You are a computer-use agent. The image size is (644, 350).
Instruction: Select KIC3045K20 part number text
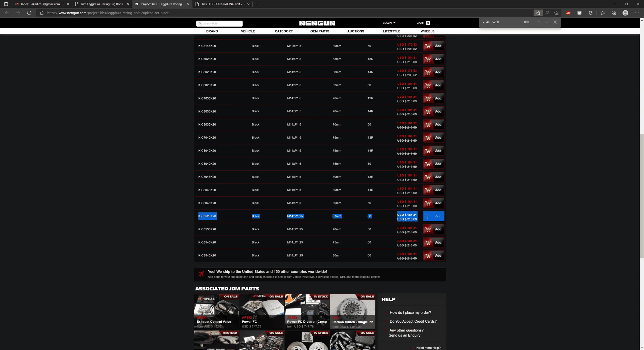(x=207, y=203)
